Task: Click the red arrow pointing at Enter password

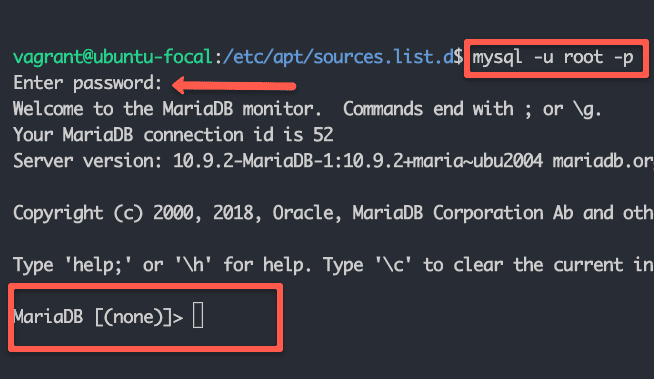Action: [x=234, y=85]
